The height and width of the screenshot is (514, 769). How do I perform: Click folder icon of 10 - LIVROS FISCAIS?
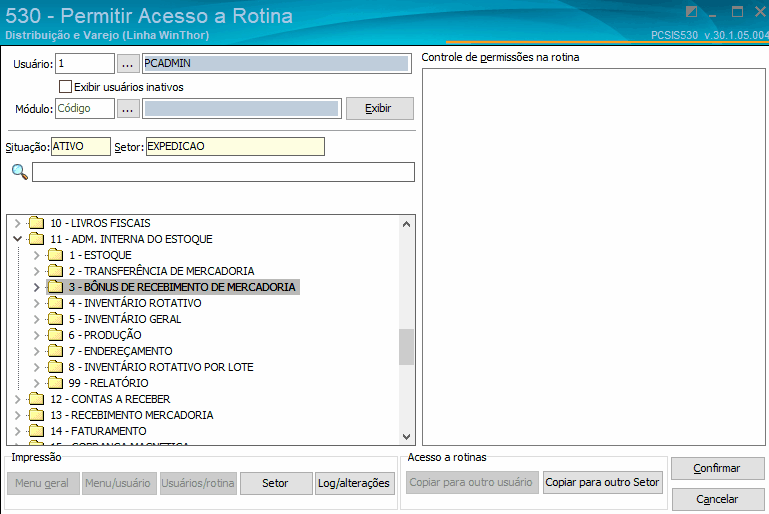pyautogui.click(x=36, y=223)
